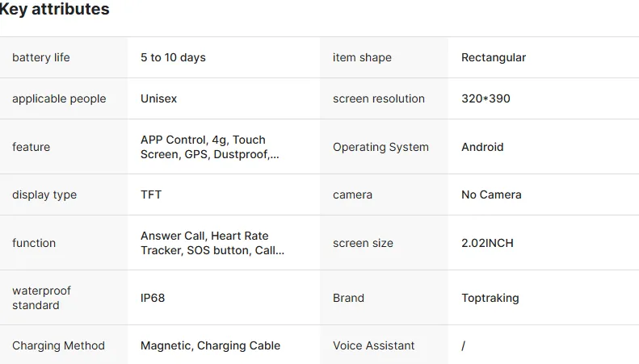Click the Voice Assistant label
This screenshot has width=639, height=364.
click(374, 345)
